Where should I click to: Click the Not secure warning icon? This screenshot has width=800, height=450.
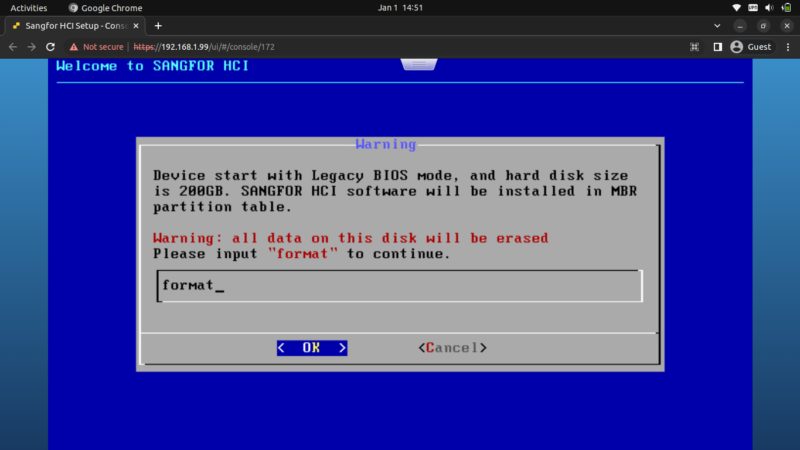tap(74, 47)
